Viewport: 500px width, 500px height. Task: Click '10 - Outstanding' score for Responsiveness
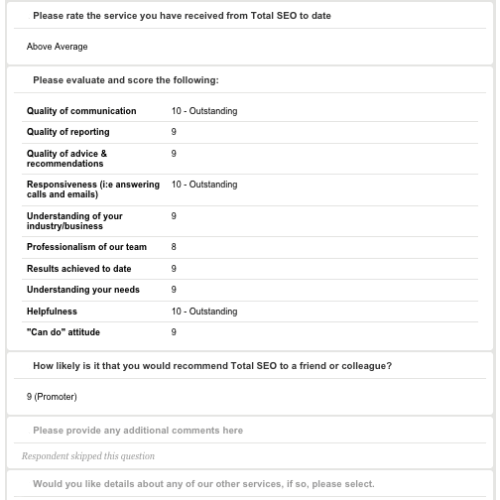pyautogui.click(x=204, y=184)
